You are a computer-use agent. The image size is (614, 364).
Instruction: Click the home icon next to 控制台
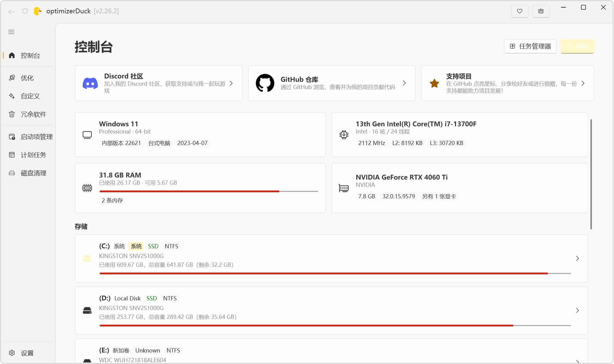click(12, 55)
